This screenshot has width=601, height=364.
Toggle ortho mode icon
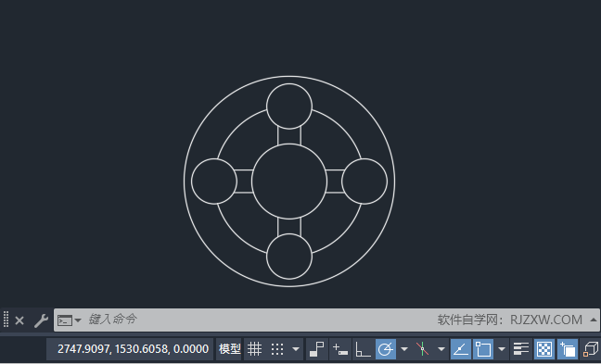pyautogui.click(x=363, y=349)
